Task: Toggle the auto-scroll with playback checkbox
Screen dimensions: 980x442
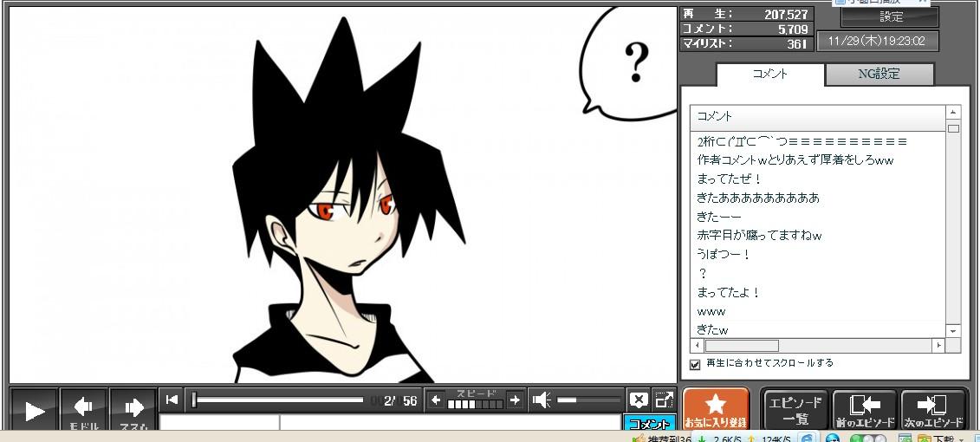Action: click(695, 364)
